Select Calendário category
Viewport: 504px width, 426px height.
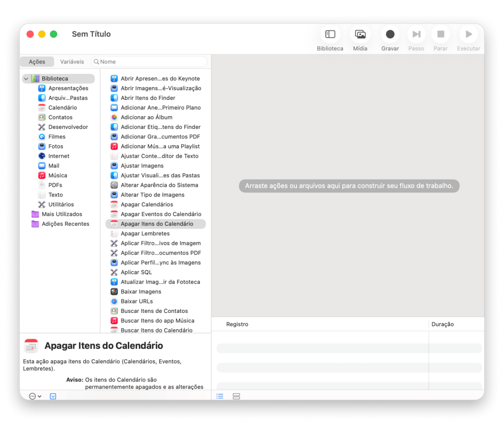coord(58,108)
